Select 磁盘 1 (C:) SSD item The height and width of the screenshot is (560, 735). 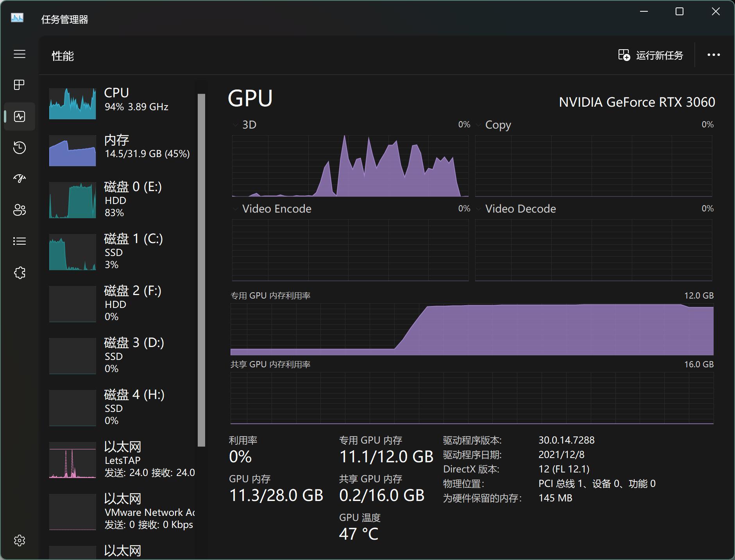121,252
